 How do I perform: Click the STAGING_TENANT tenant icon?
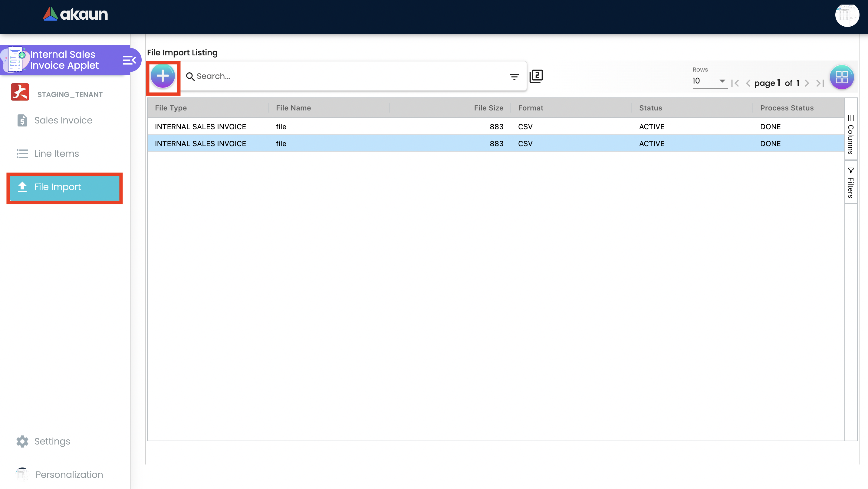point(20,92)
